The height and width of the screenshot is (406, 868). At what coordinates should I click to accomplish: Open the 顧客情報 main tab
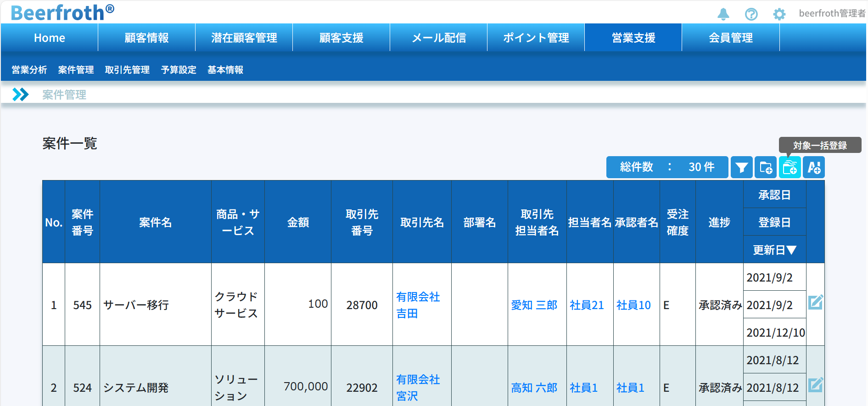(x=146, y=38)
